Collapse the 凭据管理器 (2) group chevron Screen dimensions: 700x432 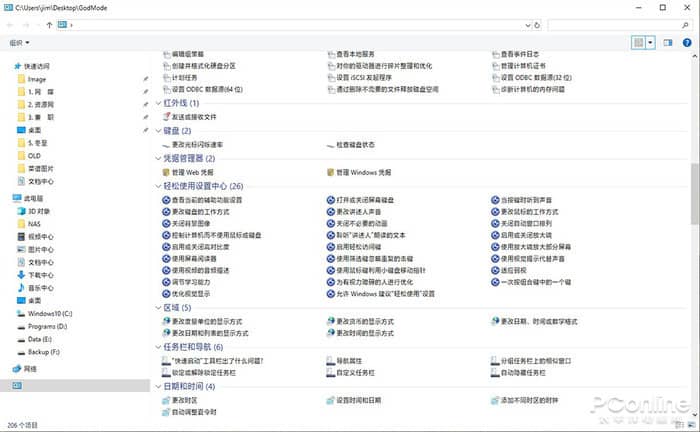point(158,158)
